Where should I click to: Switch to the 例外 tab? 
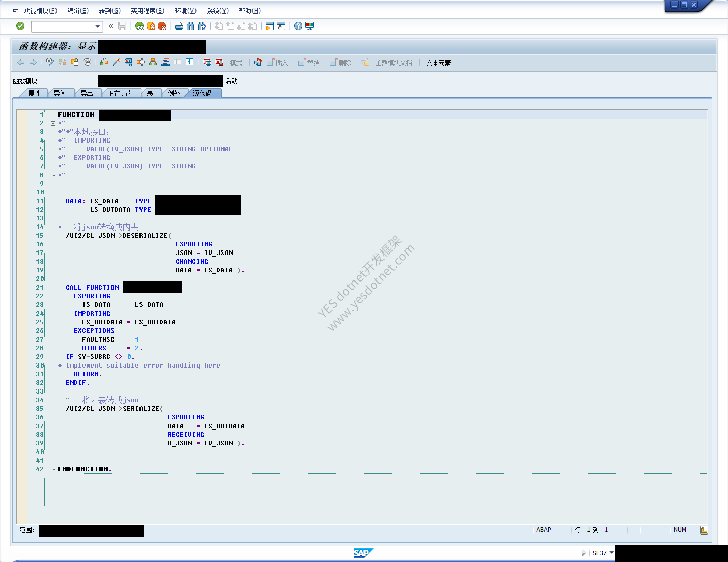174,93
